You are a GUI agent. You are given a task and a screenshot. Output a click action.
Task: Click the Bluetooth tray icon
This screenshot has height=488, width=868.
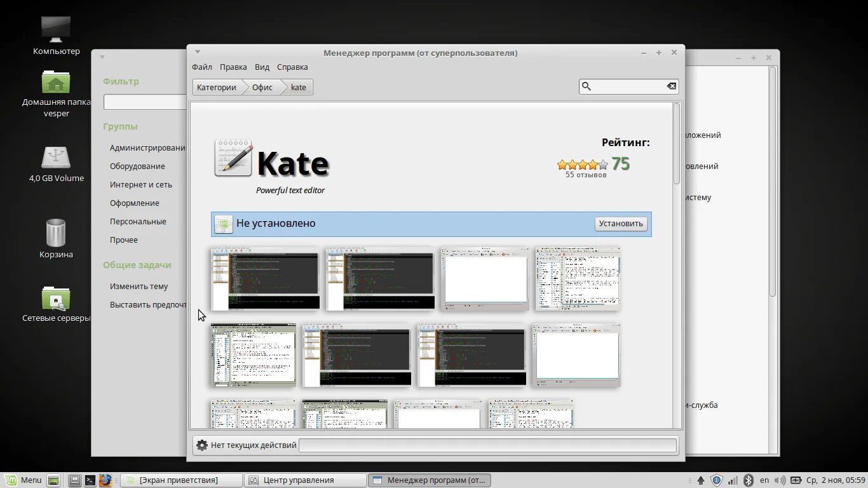point(749,480)
